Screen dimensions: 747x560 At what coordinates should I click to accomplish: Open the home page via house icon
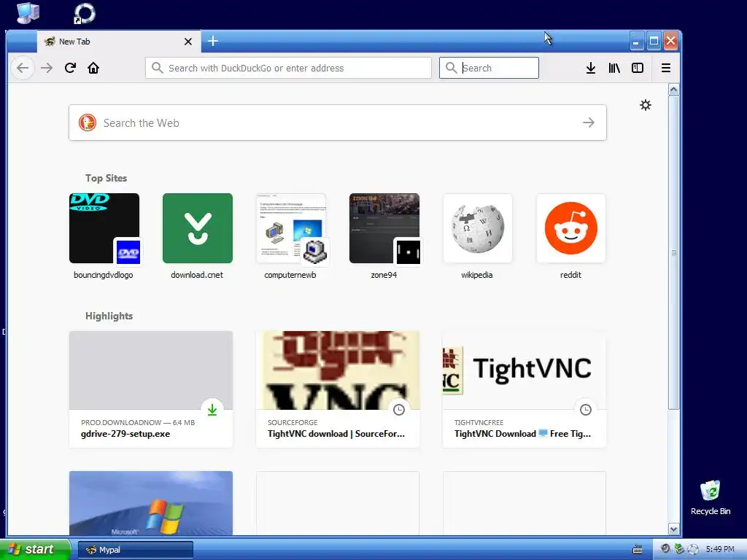[x=93, y=68]
